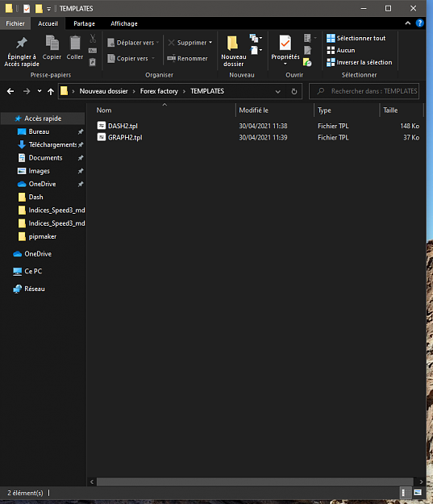
Task: Click TEMPLATES in address breadcrumb
Action: [x=207, y=91]
